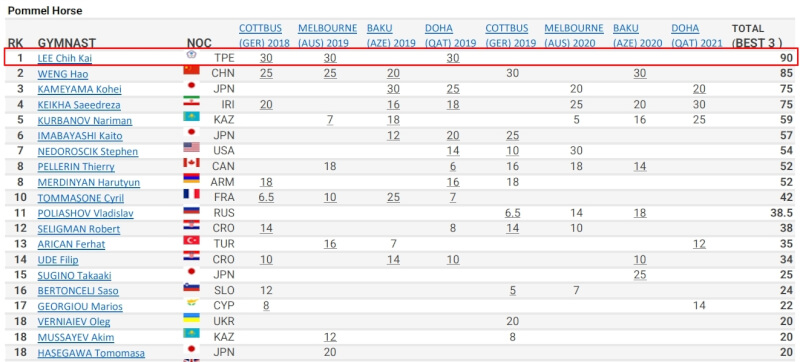Click the Slovenia flag in BERTONCELJ row
This screenshot has width=800, height=362.
pos(191,287)
